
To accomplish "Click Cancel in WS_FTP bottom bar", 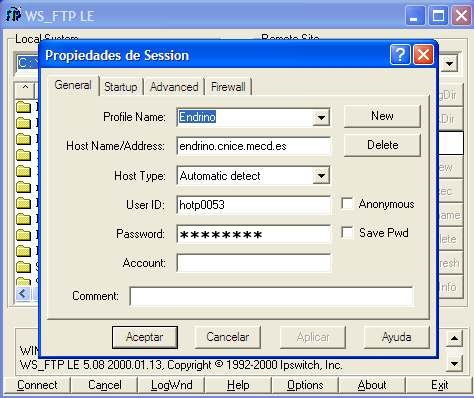I will click(105, 385).
